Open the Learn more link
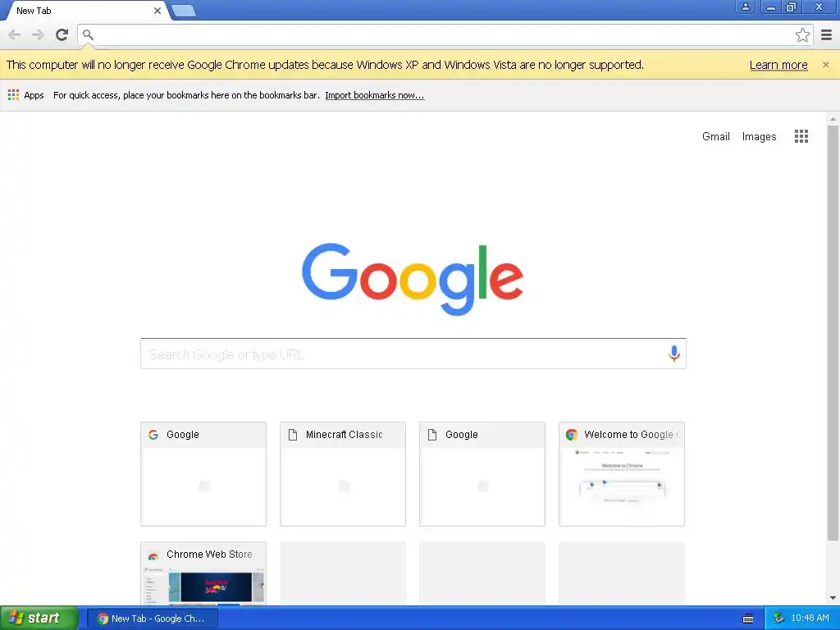The image size is (840, 630). point(778,65)
